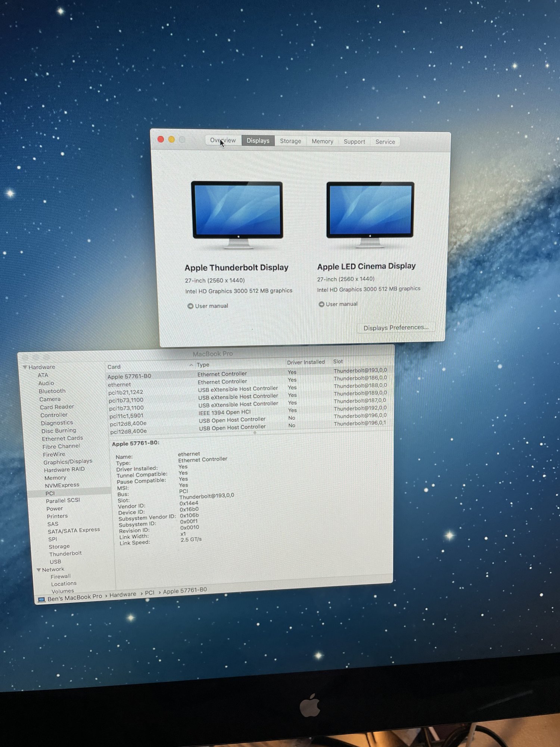This screenshot has height=747, width=560.
Task: Select Audio in the Hardware sidebar
Action: (x=46, y=383)
